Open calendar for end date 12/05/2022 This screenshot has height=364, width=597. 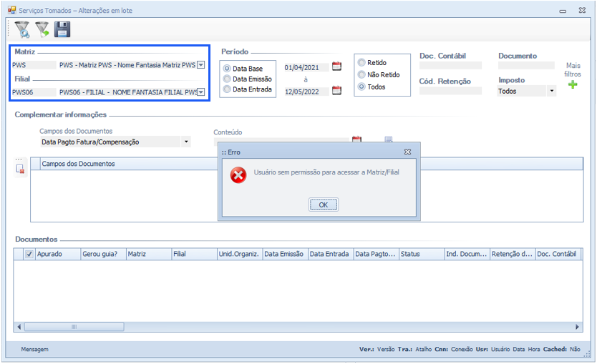click(x=336, y=91)
